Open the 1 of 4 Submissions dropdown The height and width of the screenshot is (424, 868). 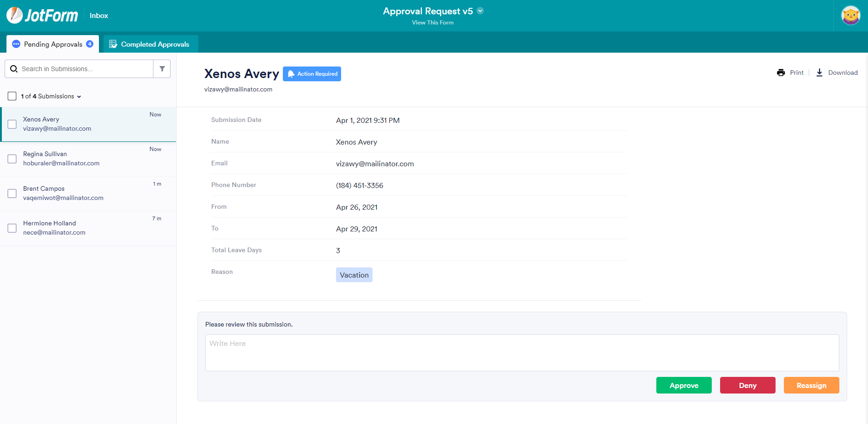click(x=79, y=97)
